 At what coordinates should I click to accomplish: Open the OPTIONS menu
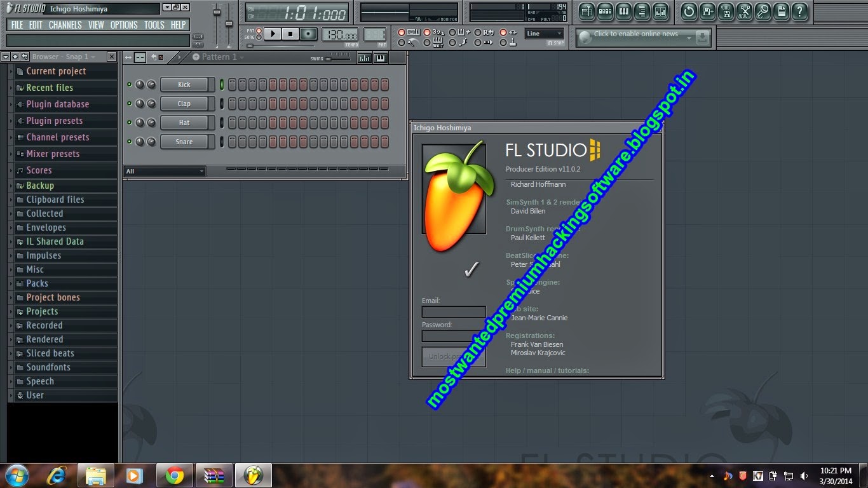[124, 25]
